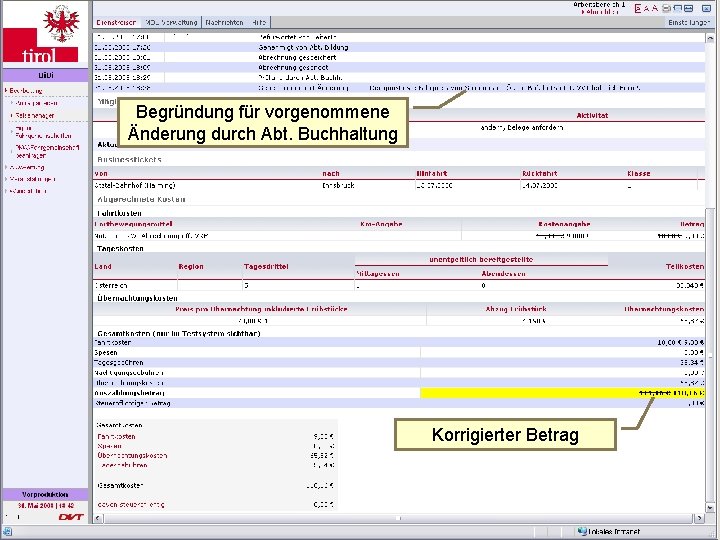Open the MKG Fahrgemeinschaft beantragen sidebar link
The height and width of the screenshot is (540, 720).
click(47, 152)
